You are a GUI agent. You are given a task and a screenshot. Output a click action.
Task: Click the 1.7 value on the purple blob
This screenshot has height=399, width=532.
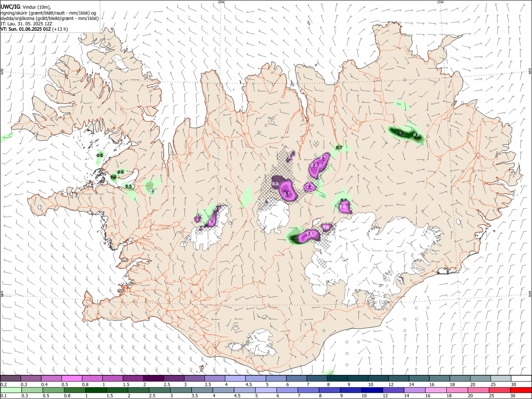point(324,158)
